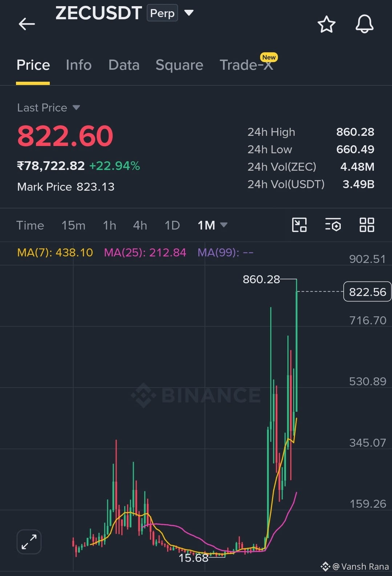The height and width of the screenshot is (576, 392).
Task: Select the 15m chart interval
Action: click(x=73, y=225)
